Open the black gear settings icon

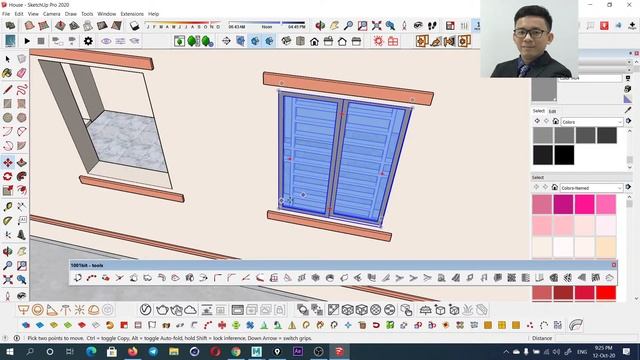click(x=88, y=41)
